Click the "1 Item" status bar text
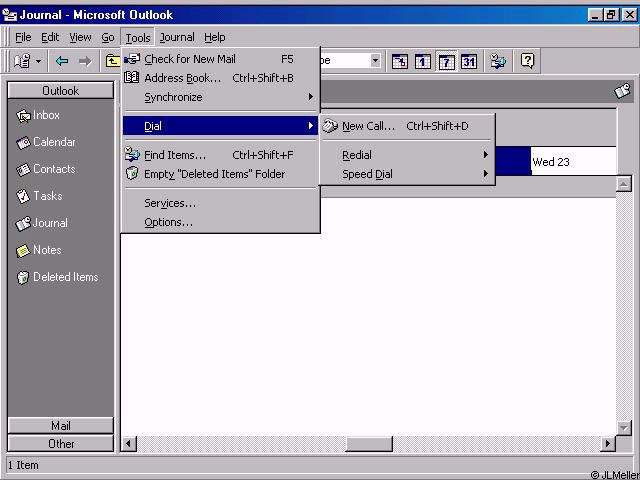Viewport: 640px width, 480px height. (23, 465)
